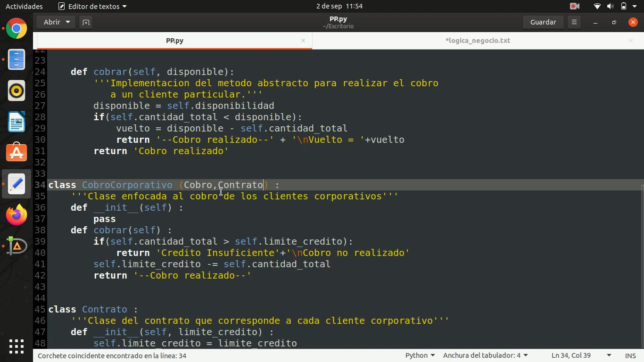
Task: Open the Actividades overview
Action: click(x=24, y=6)
